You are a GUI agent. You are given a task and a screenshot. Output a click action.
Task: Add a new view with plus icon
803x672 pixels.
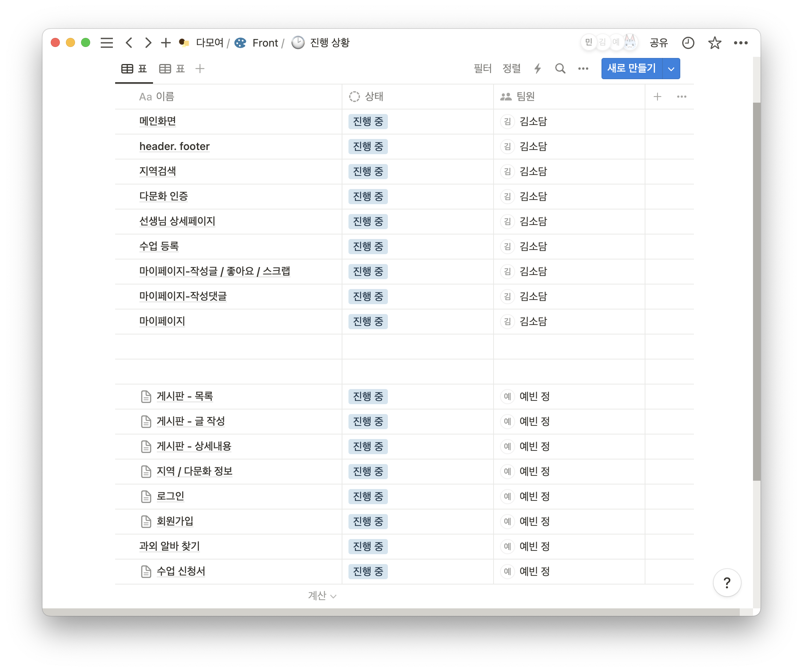tap(200, 69)
